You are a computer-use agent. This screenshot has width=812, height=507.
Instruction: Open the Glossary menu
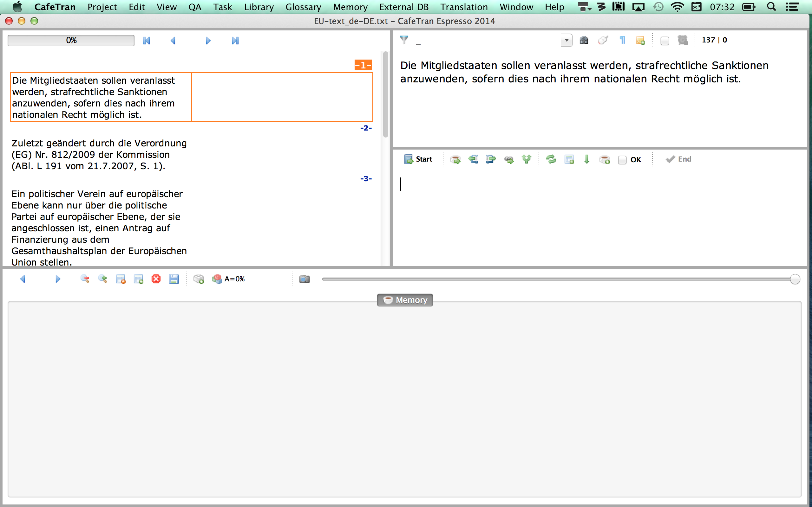(x=303, y=7)
